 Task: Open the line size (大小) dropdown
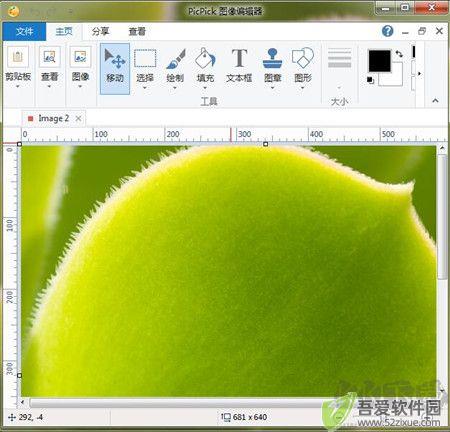pyautogui.click(x=339, y=88)
